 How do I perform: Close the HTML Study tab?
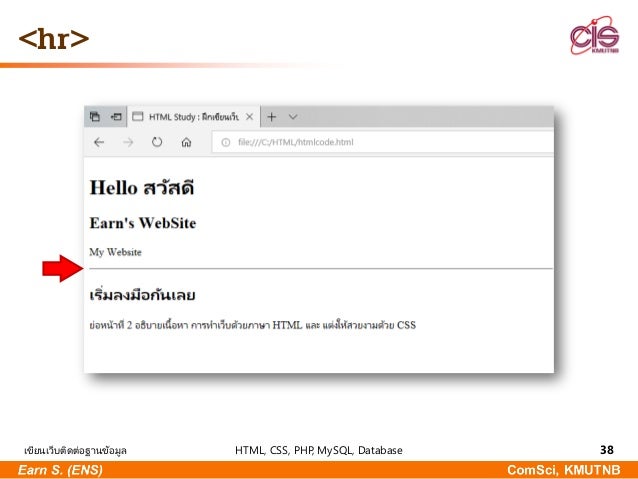(249, 117)
